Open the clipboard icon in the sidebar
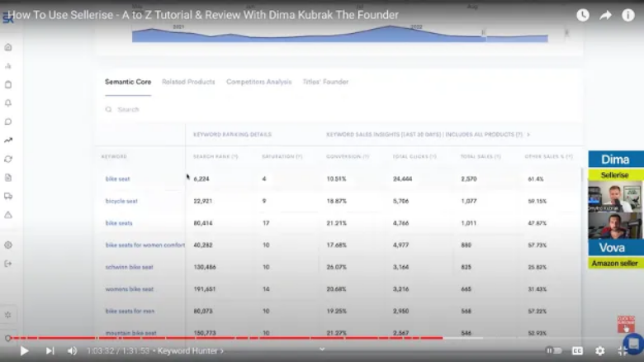The height and width of the screenshot is (362, 644). pyautogui.click(x=8, y=84)
